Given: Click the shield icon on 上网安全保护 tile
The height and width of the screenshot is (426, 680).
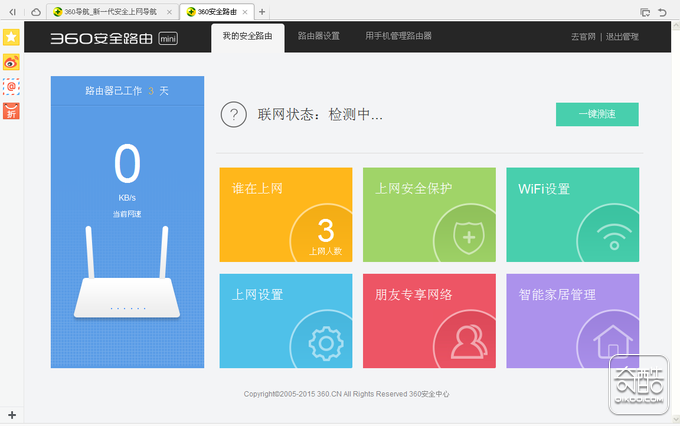Looking at the screenshot, I should click(468, 237).
